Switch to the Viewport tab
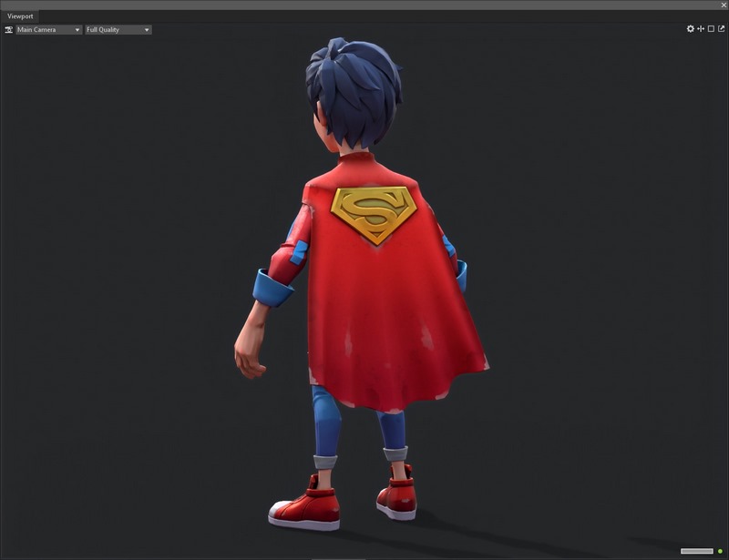729x560 pixels. coord(20,16)
